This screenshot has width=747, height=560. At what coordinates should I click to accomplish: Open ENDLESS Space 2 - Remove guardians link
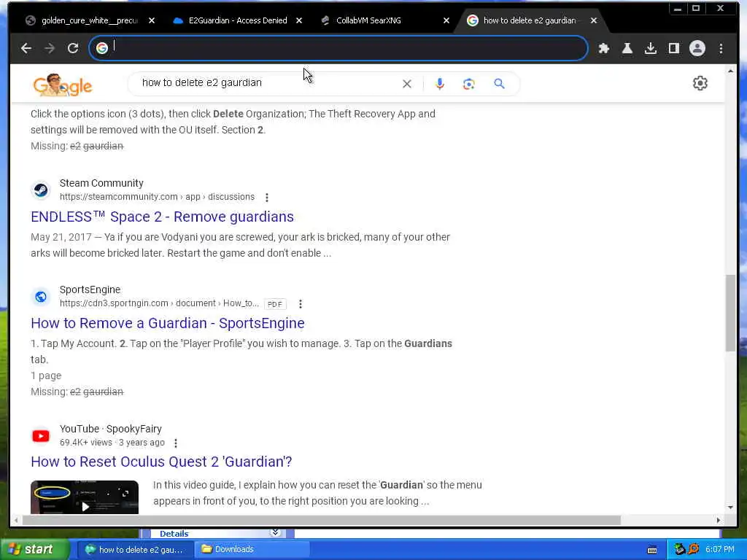tap(163, 217)
